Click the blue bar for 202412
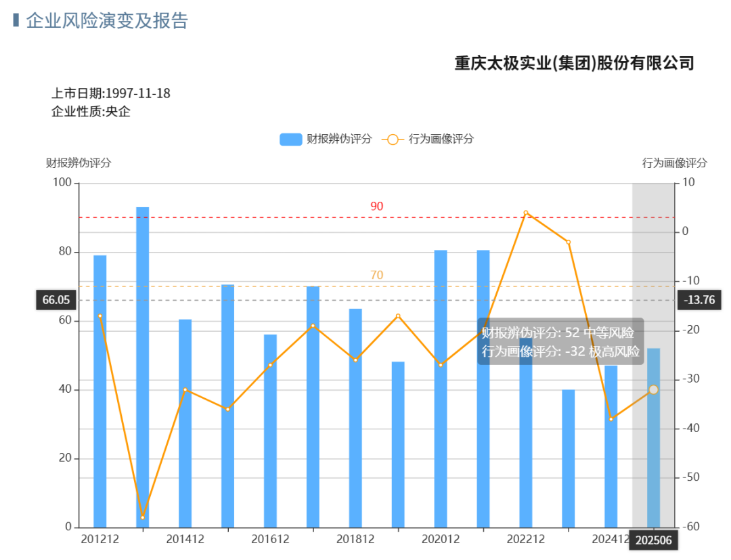This screenshot has width=731, height=560. click(611, 447)
